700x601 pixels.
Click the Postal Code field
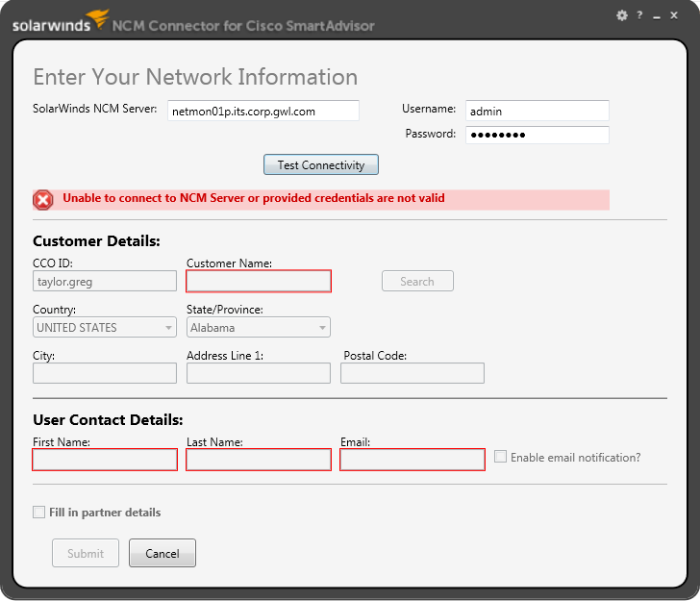click(412, 373)
